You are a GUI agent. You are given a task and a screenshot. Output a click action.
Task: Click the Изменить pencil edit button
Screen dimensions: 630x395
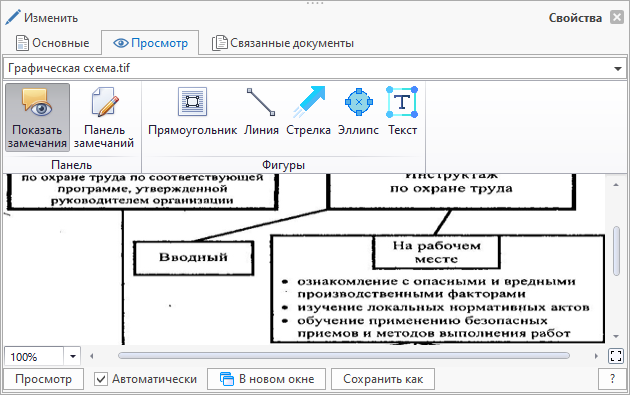click(x=41, y=18)
